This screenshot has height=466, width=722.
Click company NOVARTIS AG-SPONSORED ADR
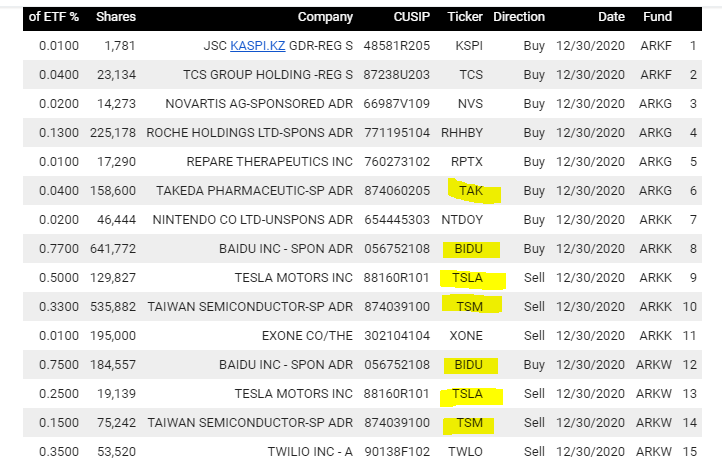(259, 104)
